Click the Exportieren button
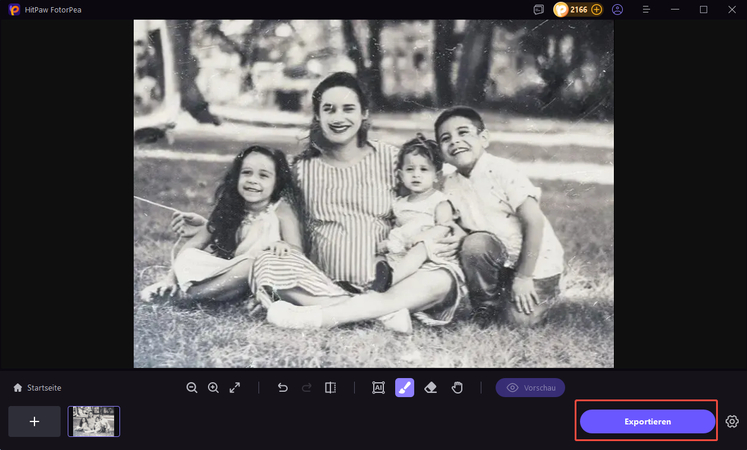Image resolution: width=747 pixels, height=450 pixels. (x=647, y=421)
